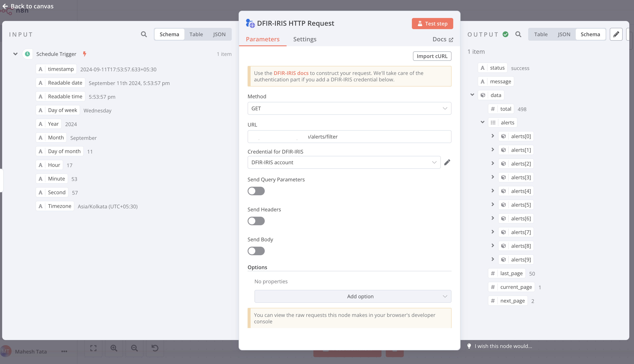
Task: Click the output success checkmark icon
Action: click(x=505, y=34)
